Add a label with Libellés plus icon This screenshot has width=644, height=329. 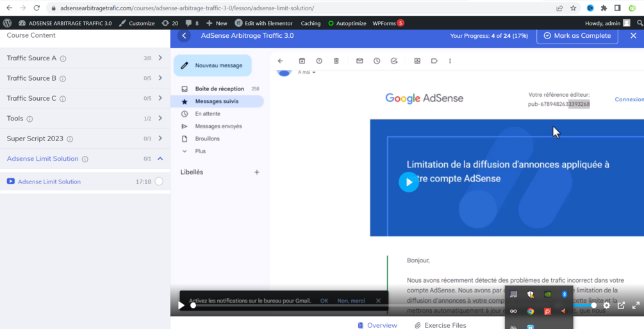257,173
